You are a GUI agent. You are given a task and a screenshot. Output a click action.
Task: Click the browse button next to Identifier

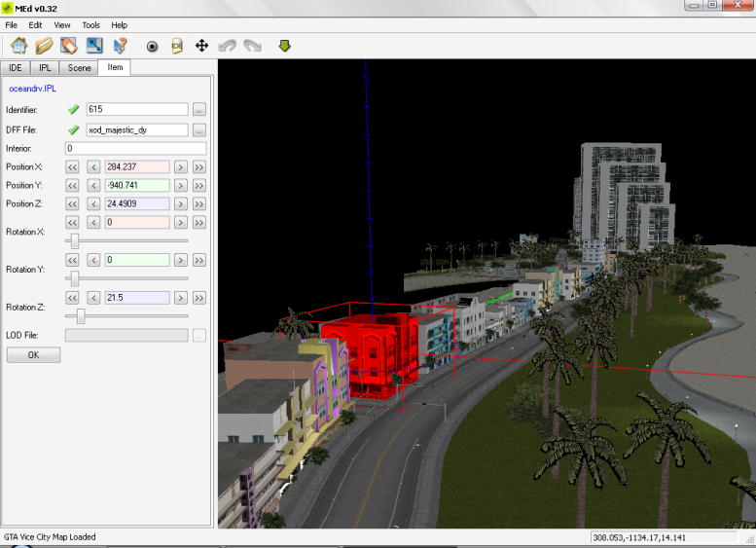[x=198, y=110]
